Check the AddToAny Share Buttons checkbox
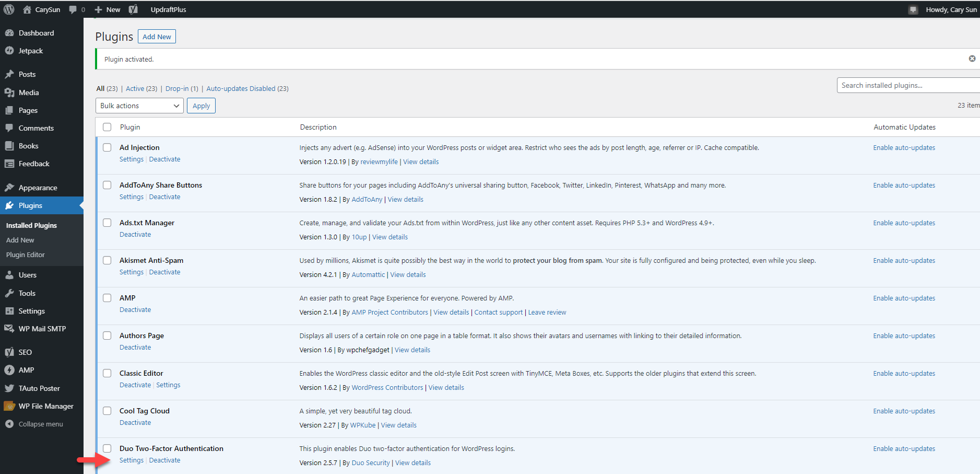 (x=107, y=185)
